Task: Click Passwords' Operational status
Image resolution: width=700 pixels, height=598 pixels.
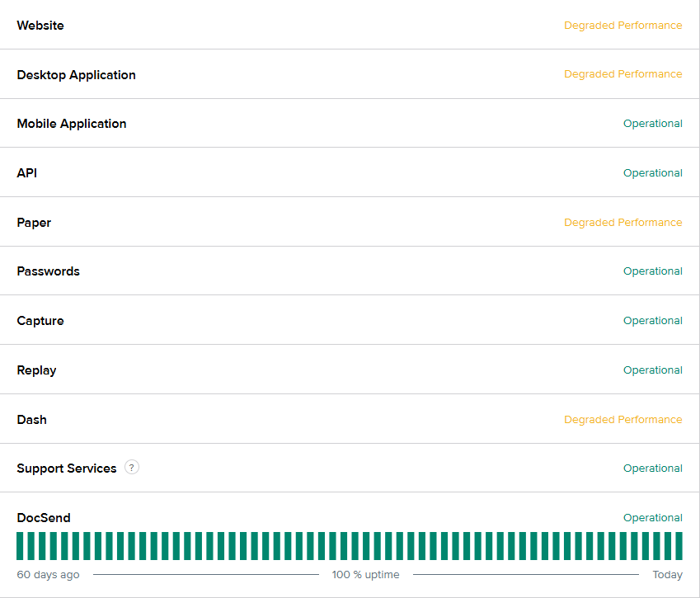Action: point(653,271)
